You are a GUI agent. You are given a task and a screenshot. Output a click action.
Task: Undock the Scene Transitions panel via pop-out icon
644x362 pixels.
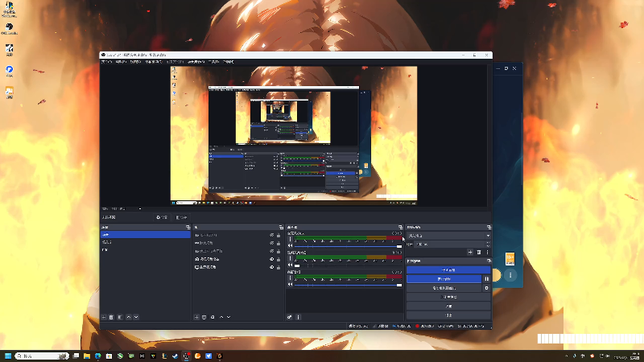(489, 228)
